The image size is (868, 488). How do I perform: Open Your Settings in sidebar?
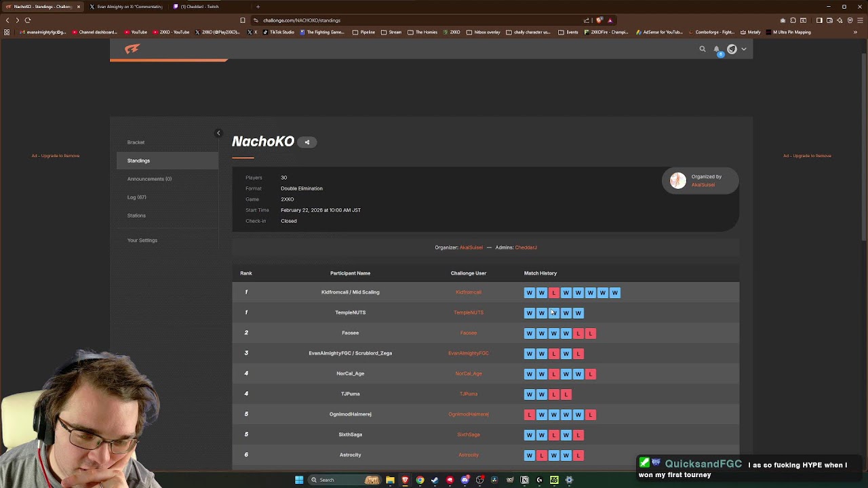click(x=142, y=240)
